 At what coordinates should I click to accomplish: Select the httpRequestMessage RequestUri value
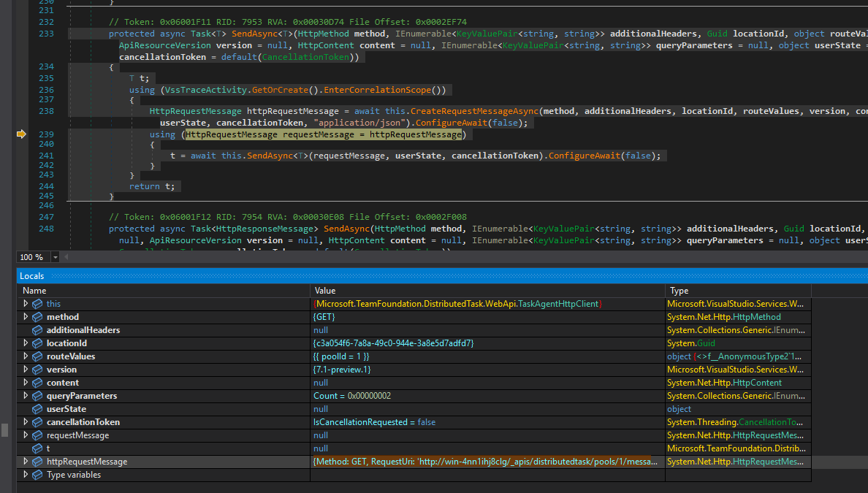tap(485, 462)
